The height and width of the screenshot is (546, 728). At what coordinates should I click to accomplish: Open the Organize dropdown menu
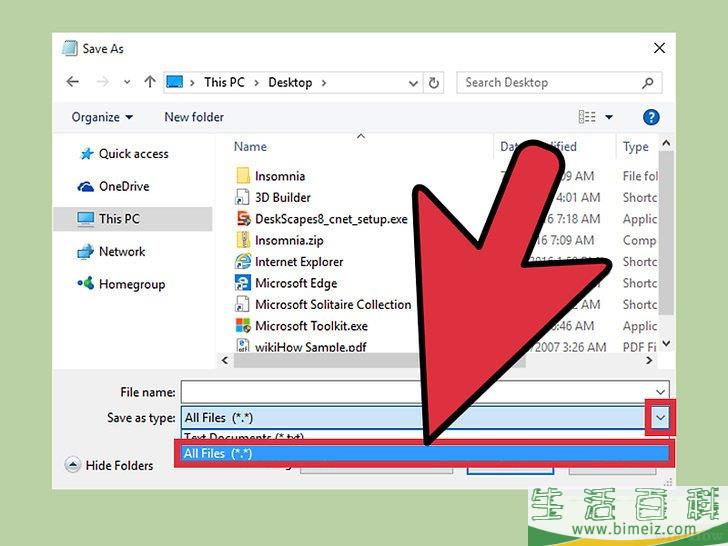click(102, 117)
